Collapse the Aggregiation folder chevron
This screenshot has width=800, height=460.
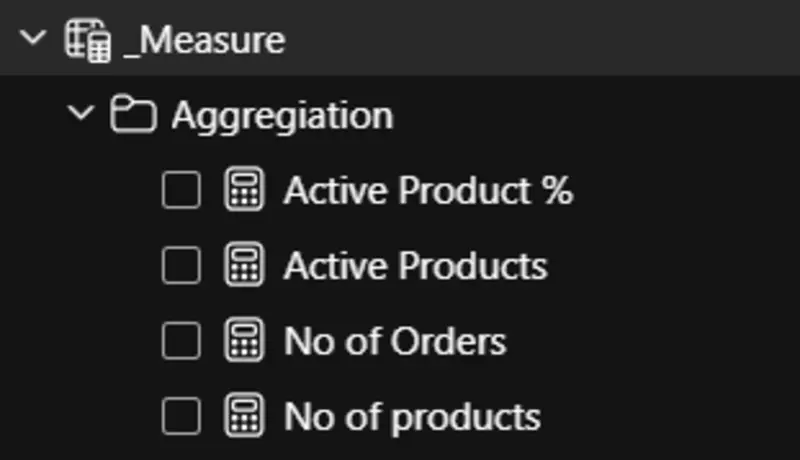[x=82, y=115]
